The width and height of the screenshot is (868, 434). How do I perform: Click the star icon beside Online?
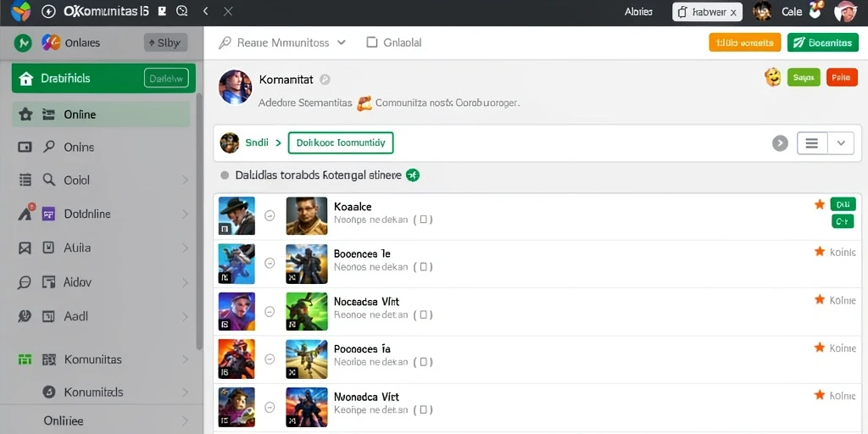pyautogui.click(x=25, y=114)
